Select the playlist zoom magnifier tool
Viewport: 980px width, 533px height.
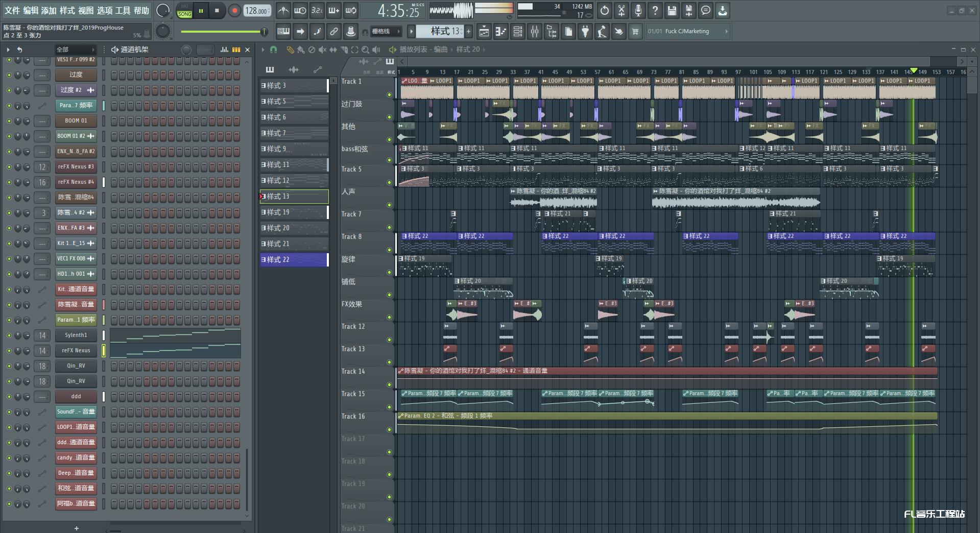[366, 50]
